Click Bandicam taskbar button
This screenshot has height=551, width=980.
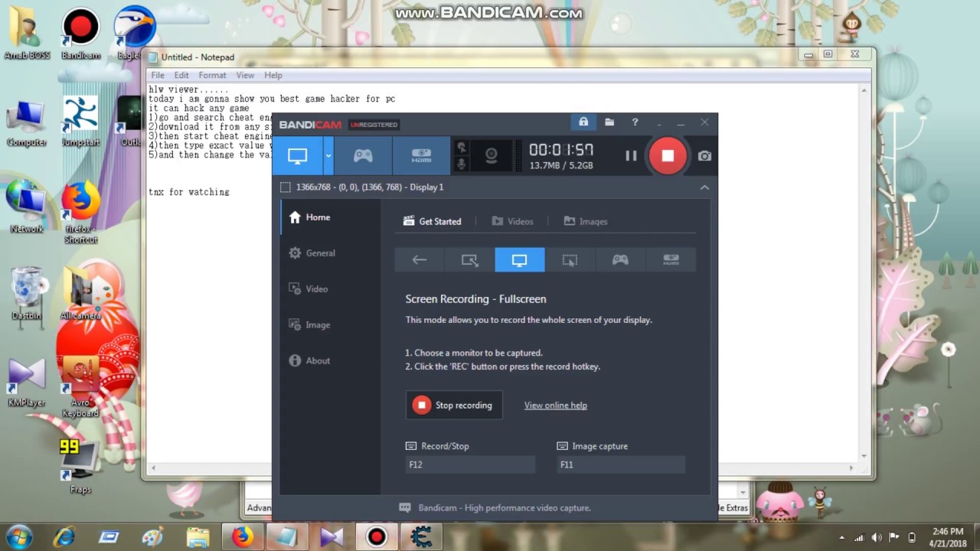tap(376, 536)
